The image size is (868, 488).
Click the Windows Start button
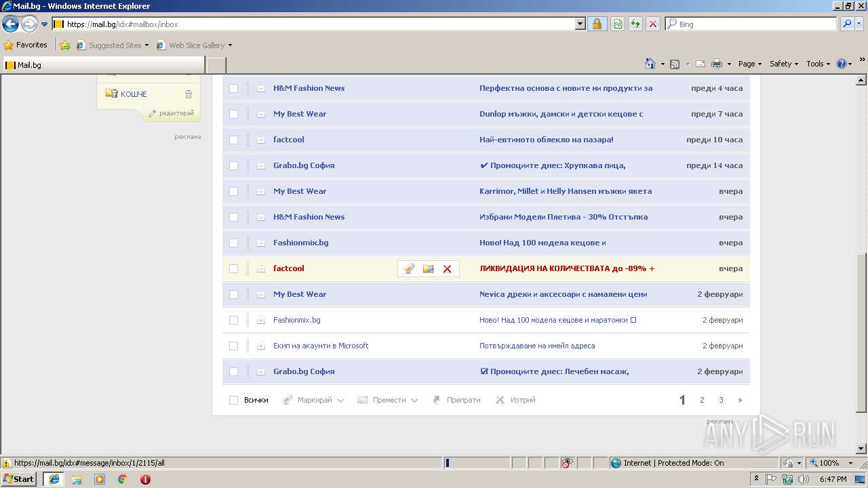pyautogui.click(x=20, y=479)
